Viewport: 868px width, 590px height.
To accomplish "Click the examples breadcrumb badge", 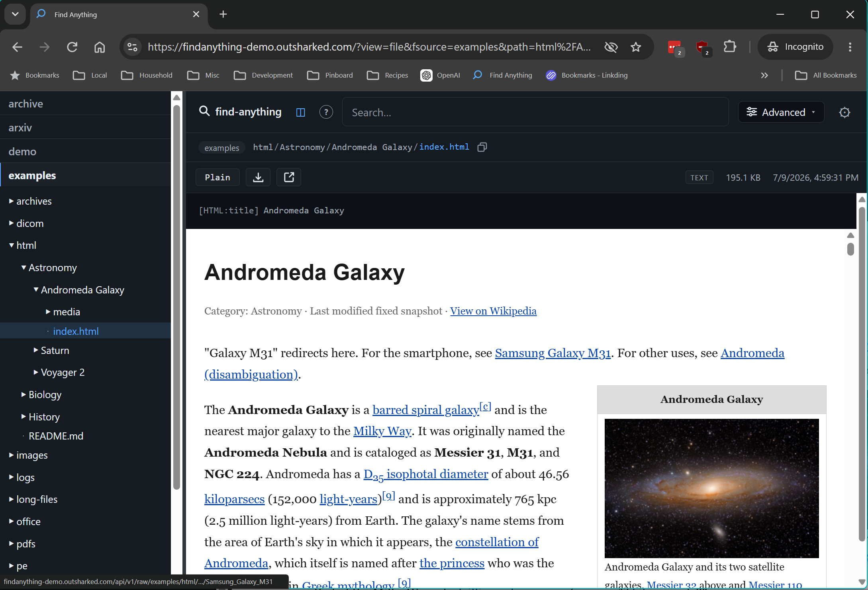I will coord(221,148).
